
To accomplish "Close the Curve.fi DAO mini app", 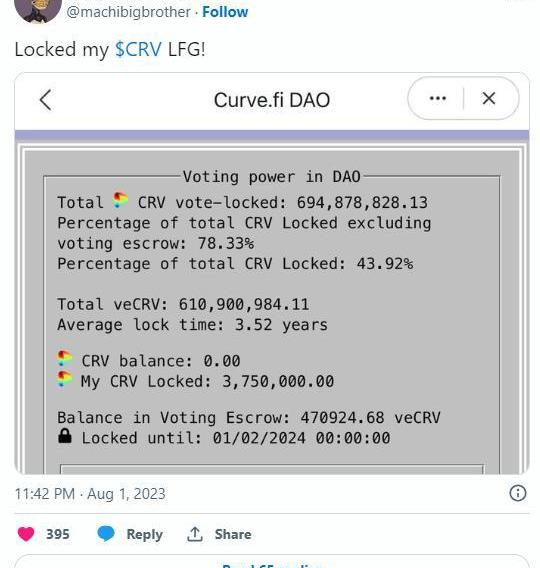I will pyautogui.click(x=489, y=98).
